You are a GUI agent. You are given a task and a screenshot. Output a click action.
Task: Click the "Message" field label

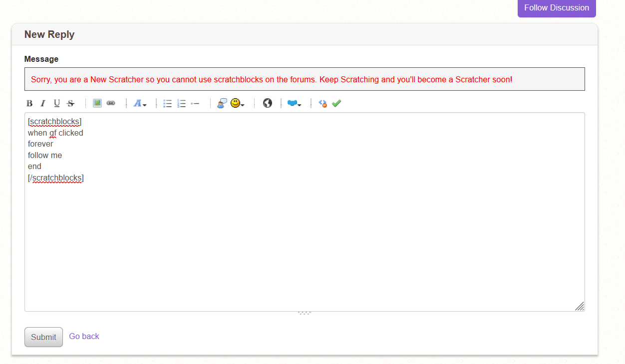click(x=41, y=59)
